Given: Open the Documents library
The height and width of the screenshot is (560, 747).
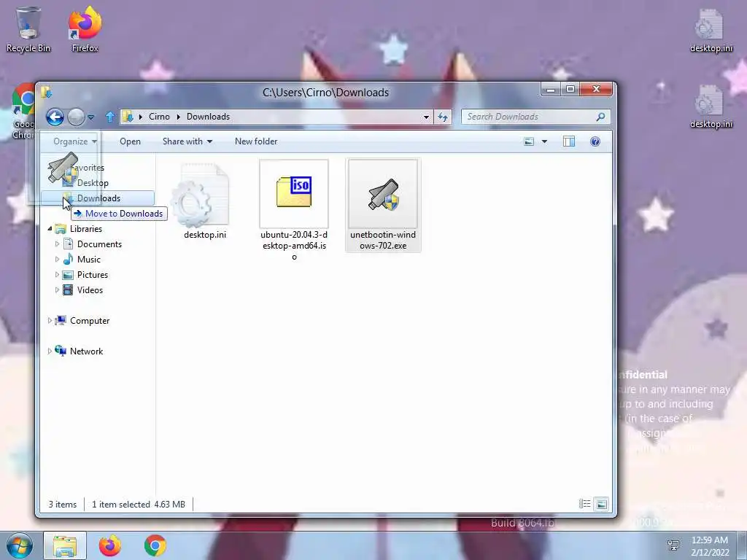Looking at the screenshot, I should (99, 244).
